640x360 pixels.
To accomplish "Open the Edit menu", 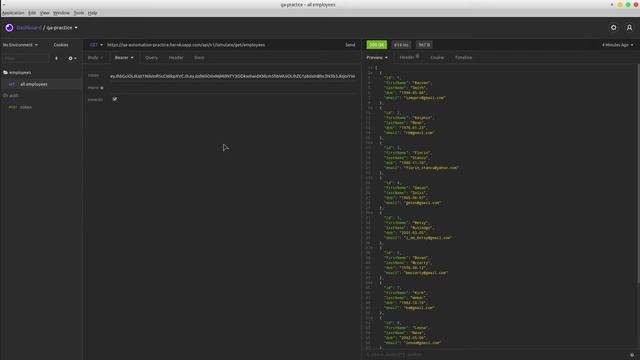I will pos(32,13).
